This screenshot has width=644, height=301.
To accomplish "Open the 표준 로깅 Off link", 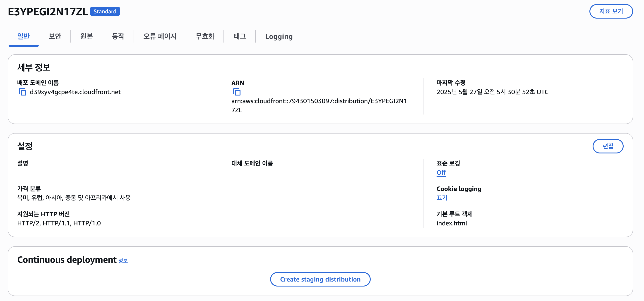I will pos(441,173).
